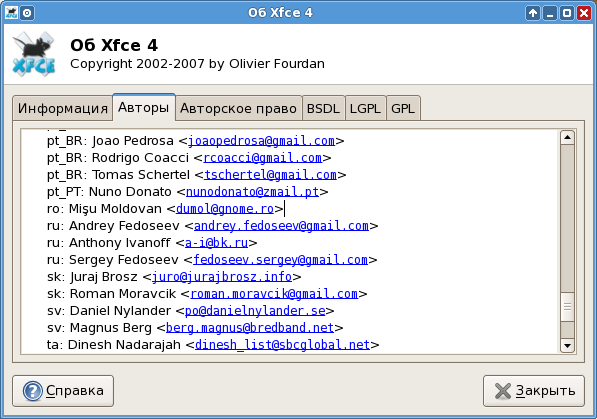Click the dumol@gnome.ro link
The height and width of the screenshot is (419, 597).
pos(225,209)
